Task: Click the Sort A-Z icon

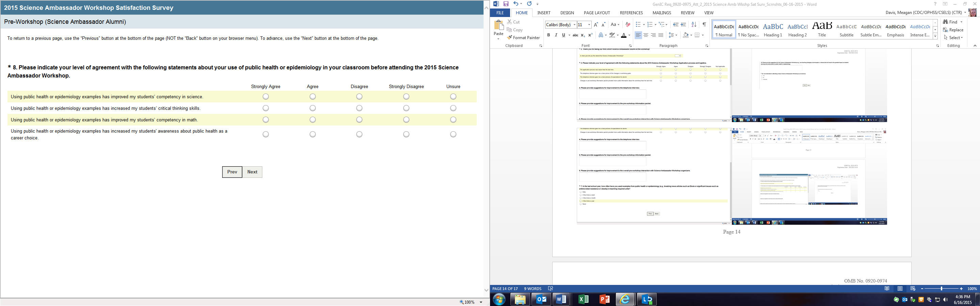Action: [x=693, y=25]
